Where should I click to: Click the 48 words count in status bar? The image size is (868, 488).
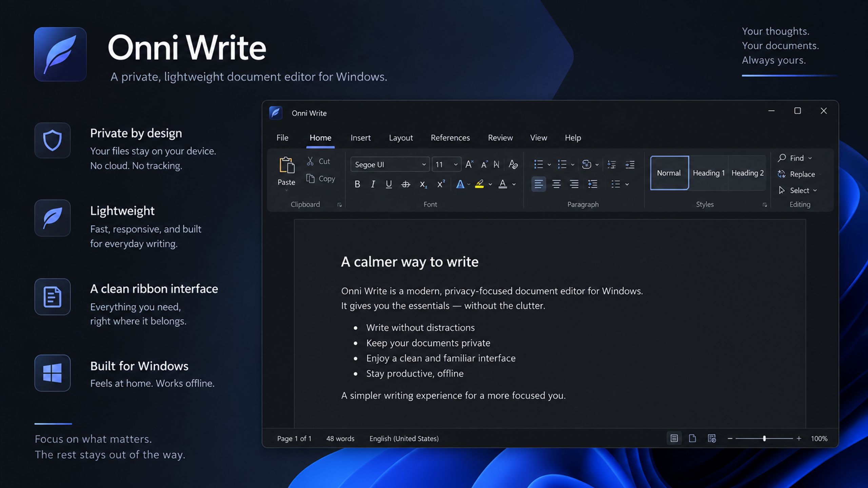point(340,439)
